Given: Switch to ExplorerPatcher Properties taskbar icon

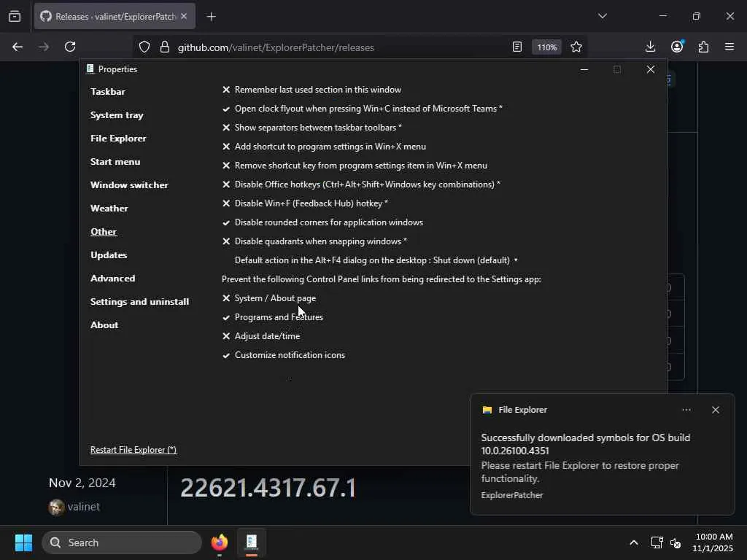Looking at the screenshot, I should [252, 542].
